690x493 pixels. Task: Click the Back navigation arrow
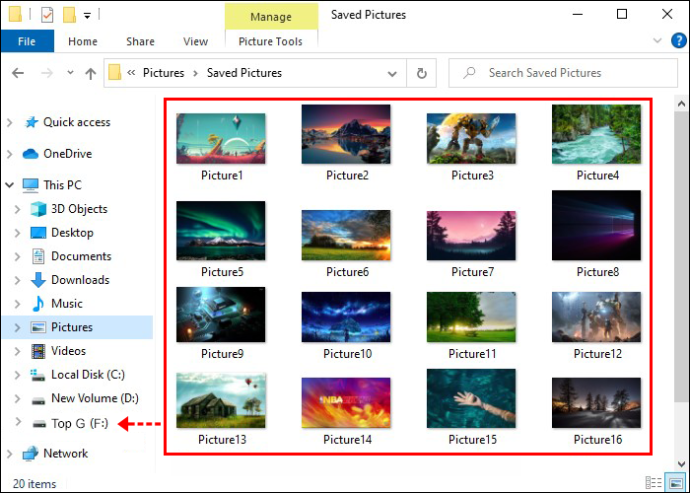[x=18, y=73]
